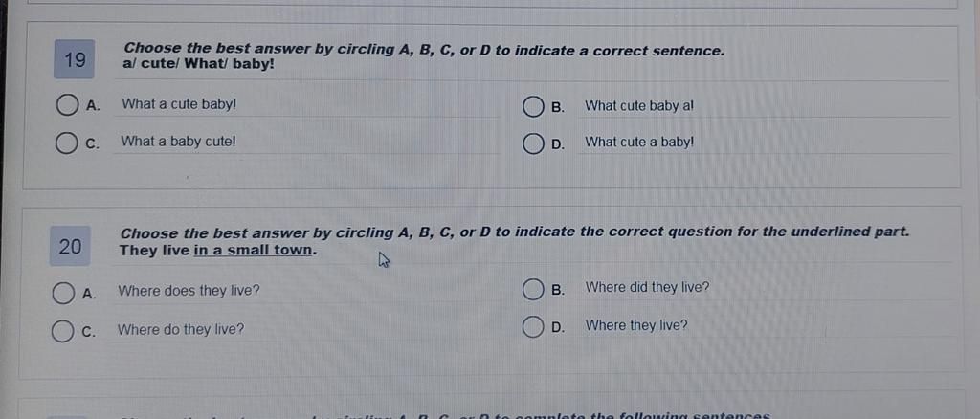Click answer text 'What a cute baby!'

pyautogui.click(x=179, y=104)
